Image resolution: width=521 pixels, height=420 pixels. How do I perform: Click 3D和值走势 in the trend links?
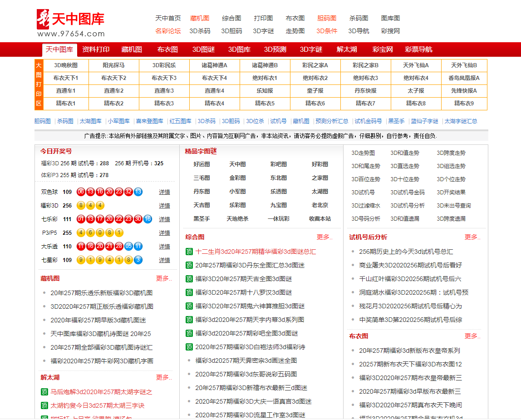405,153
